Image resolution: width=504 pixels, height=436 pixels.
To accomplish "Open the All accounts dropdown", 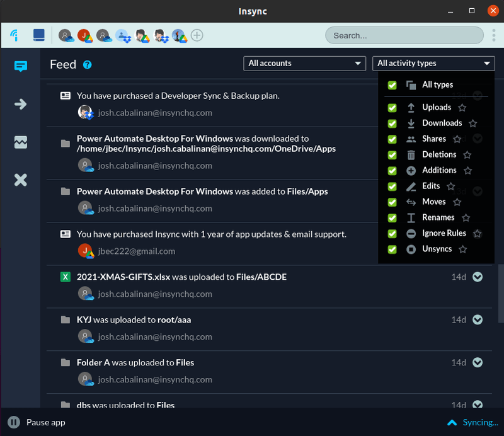I will (304, 63).
